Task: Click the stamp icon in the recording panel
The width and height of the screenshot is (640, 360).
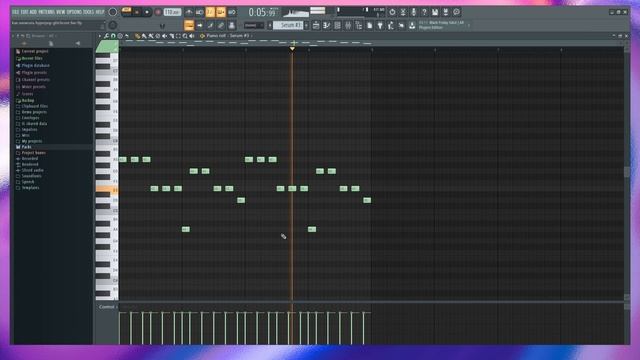Action: click(232, 25)
